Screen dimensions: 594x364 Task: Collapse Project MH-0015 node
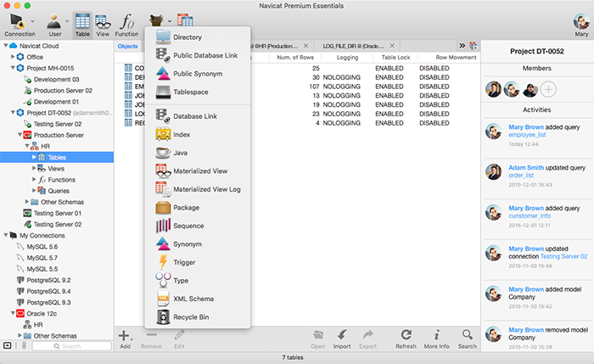click(13, 68)
